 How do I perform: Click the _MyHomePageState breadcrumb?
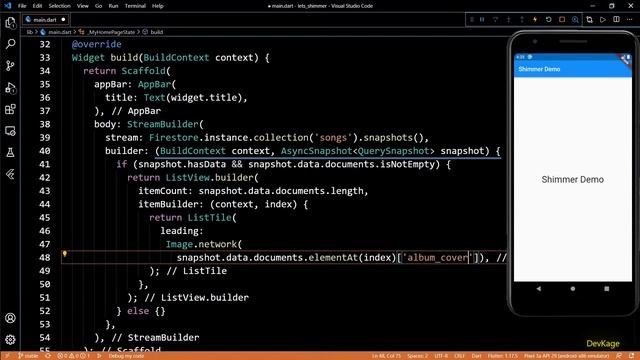tap(111, 32)
